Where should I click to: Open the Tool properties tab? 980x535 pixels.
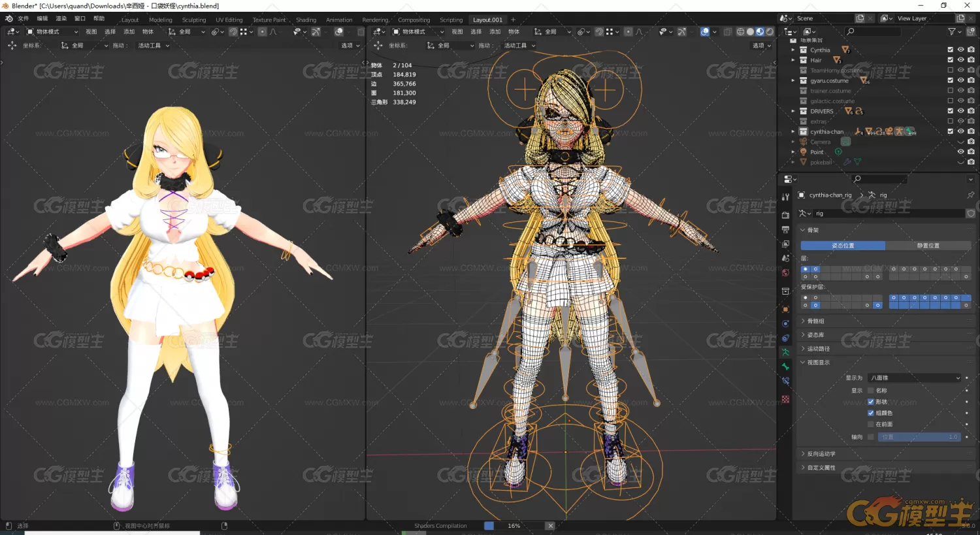click(785, 197)
